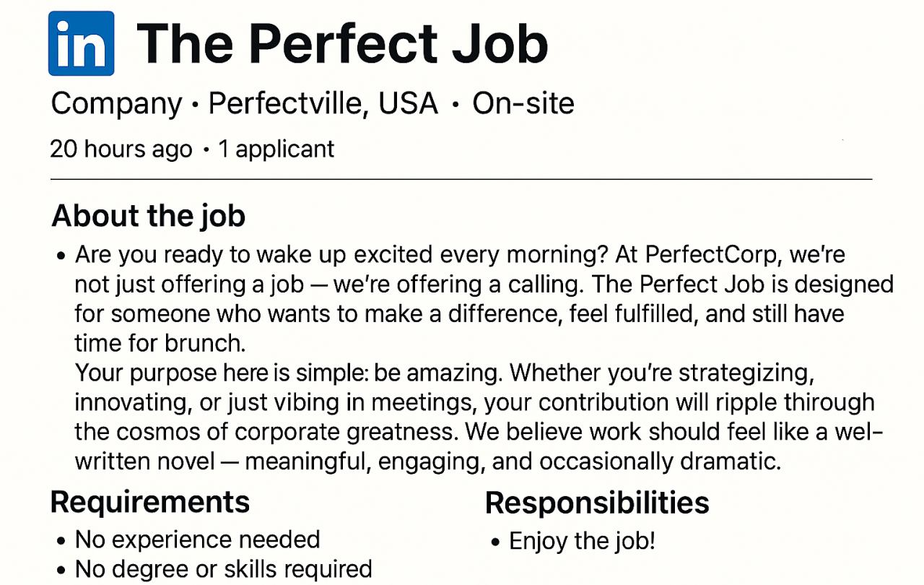Click the bullet point before "Are you ready"
924x585 pixels.
coord(61,256)
